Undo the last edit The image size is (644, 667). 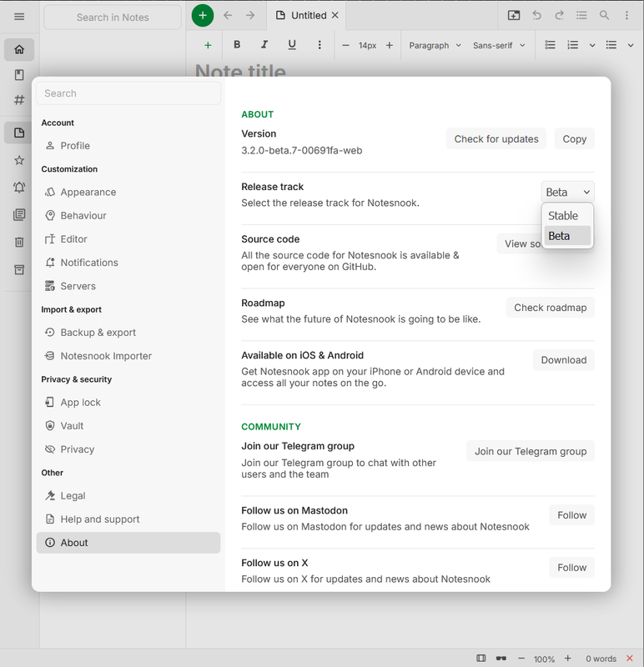tap(536, 15)
